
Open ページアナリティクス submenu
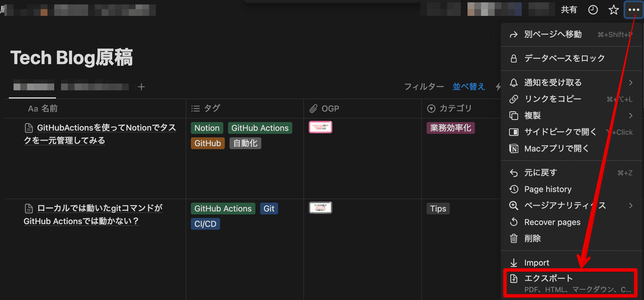(571, 205)
